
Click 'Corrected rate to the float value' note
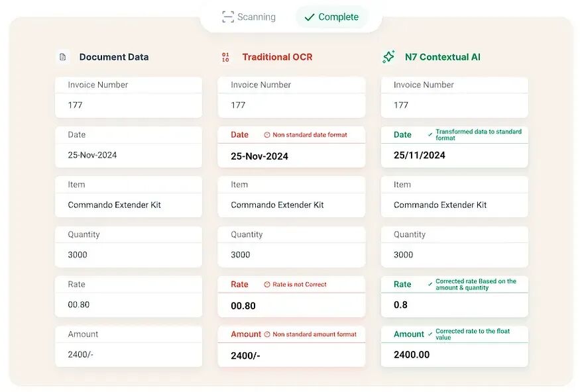(473, 334)
